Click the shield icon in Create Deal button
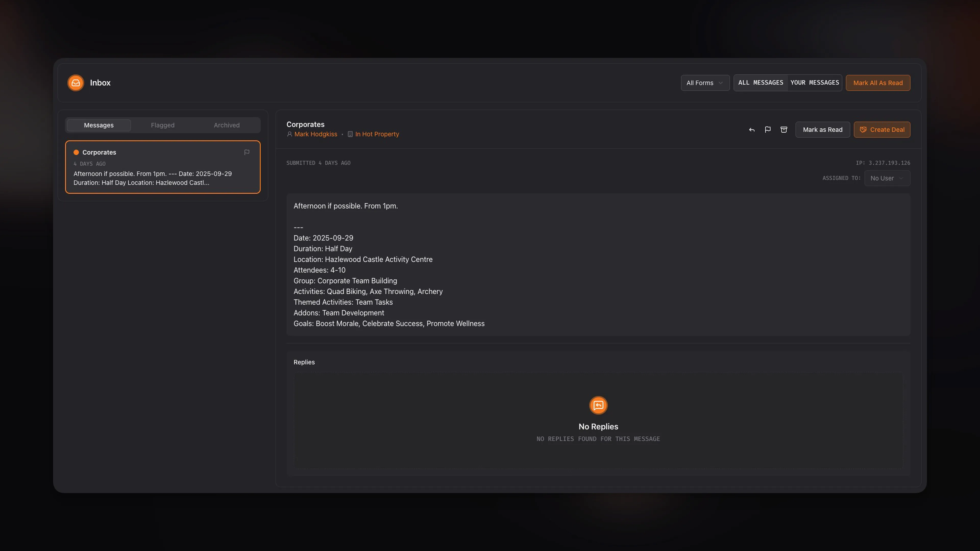Viewport: 980px width, 551px height. point(863,130)
